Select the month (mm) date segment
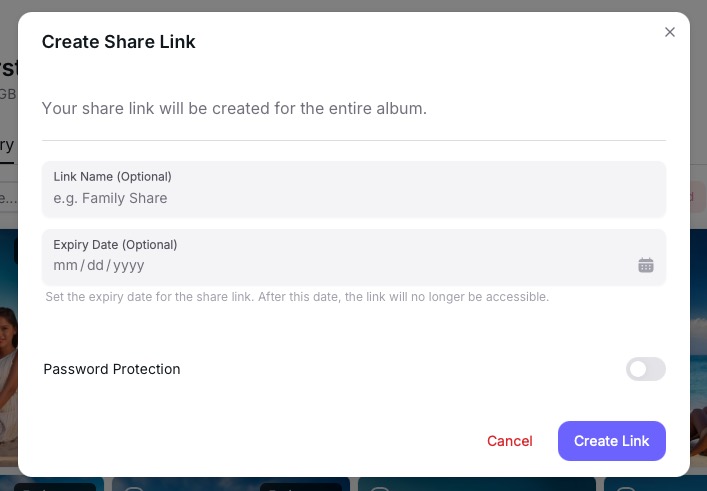The width and height of the screenshot is (707, 491). 65,265
